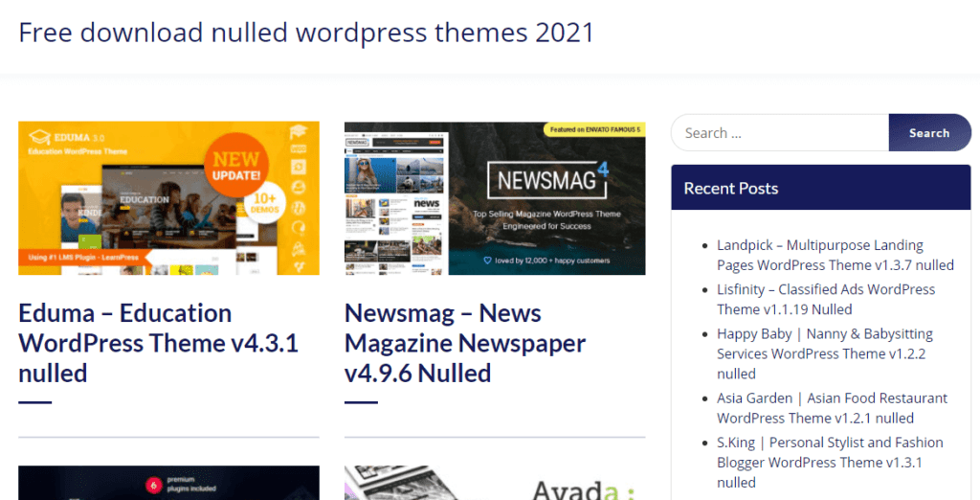The height and width of the screenshot is (500, 980).
Task: Open the Newsmag theme thumbnail image
Action: (495, 198)
